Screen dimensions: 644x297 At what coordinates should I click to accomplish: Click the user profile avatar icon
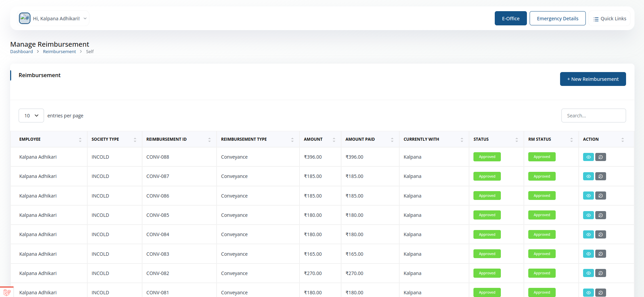pyautogui.click(x=25, y=18)
